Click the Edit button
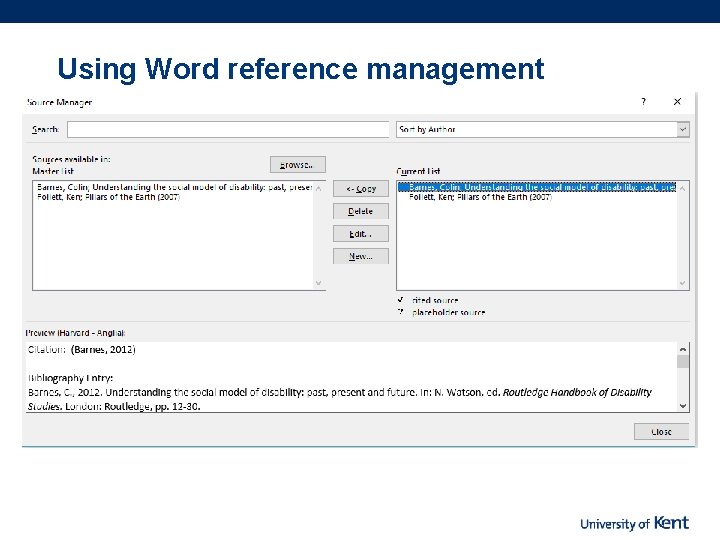The width and height of the screenshot is (720, 540). [360, 234]
